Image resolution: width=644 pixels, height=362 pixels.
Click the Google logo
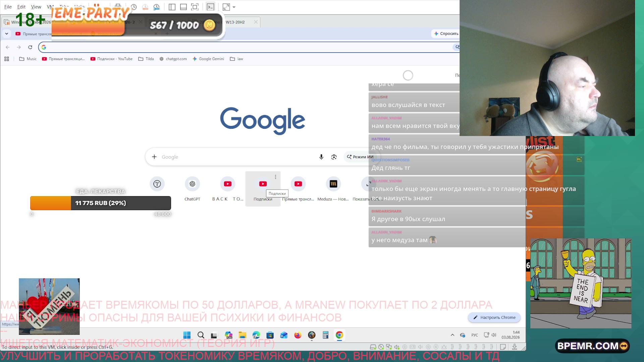pos(263,121)
